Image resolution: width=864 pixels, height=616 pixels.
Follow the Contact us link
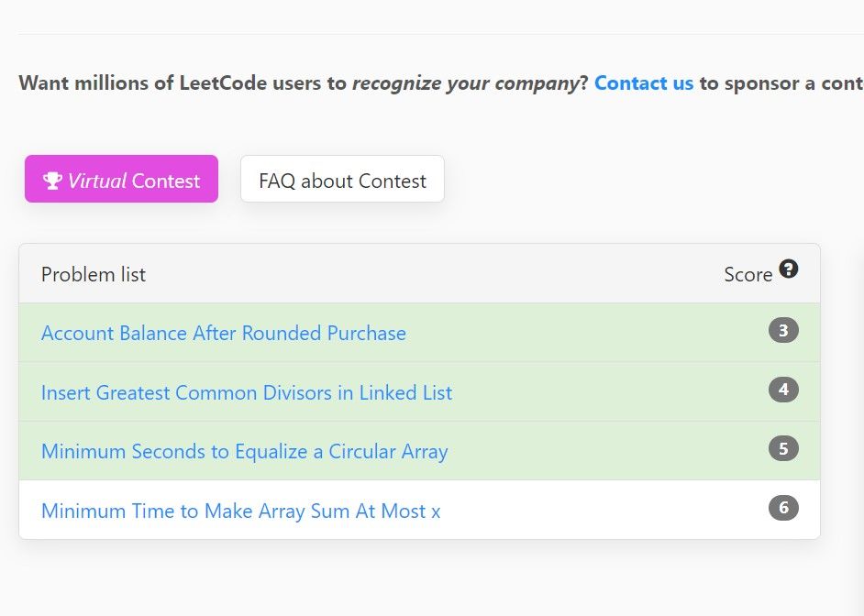(644, 83)
